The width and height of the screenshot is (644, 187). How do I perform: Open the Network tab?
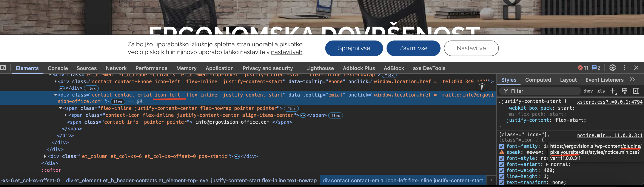coord(116,68)
